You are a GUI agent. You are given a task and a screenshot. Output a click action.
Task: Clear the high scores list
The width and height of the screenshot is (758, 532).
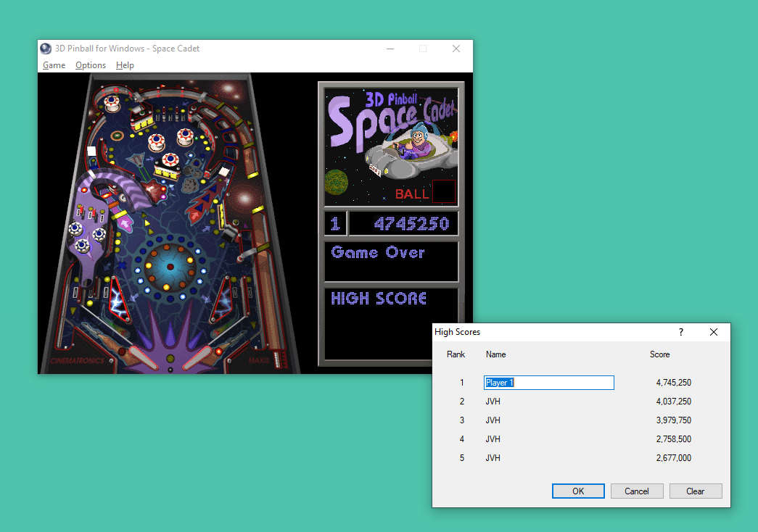[695, 491]
